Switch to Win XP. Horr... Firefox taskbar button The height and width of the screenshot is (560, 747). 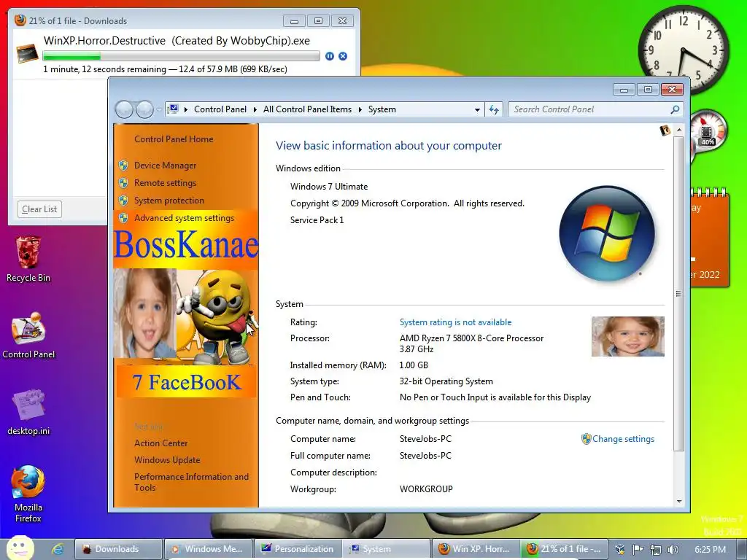point(474,549)
